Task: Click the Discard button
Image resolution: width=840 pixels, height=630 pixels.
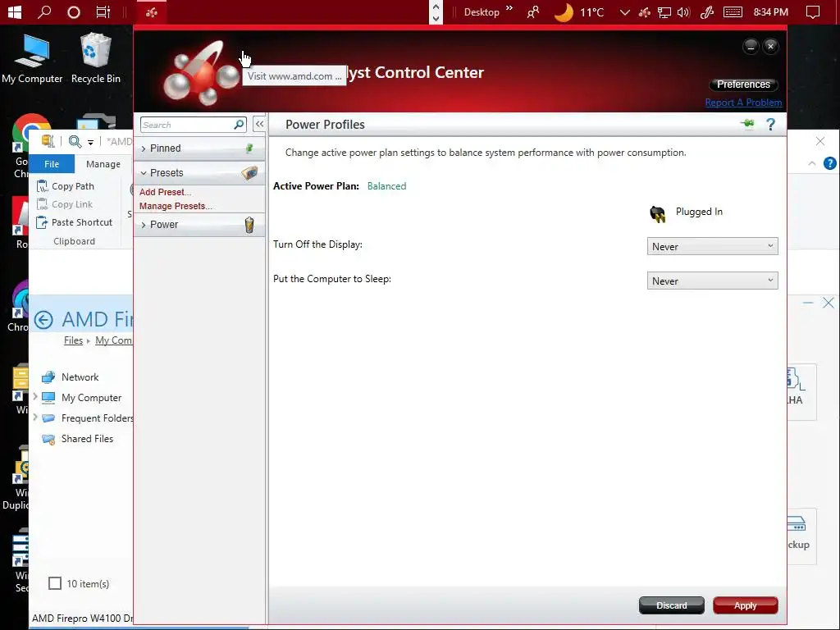Action: click(x=671, y=605)
